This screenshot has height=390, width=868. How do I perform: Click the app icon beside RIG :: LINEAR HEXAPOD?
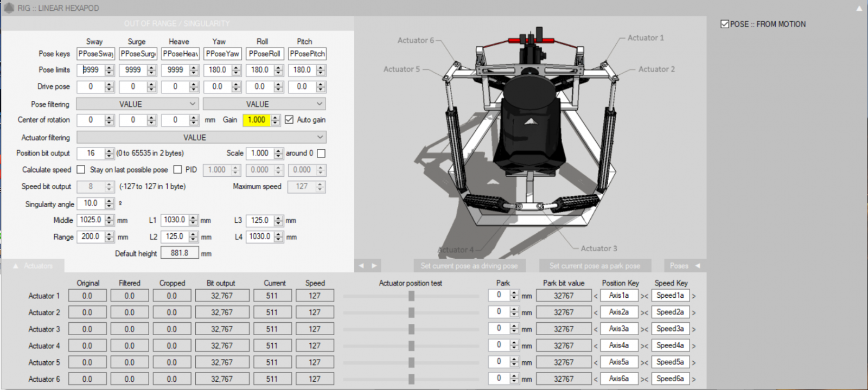pos(9,8)
